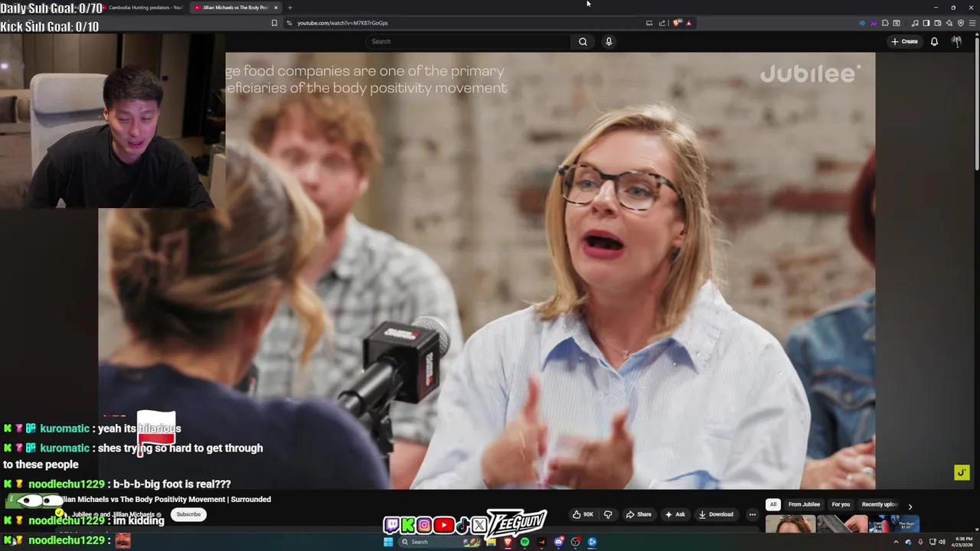This screenshot has width=980, height=551.
Task: Subscribe to the Jubilee channel
Action: point(188,514)
